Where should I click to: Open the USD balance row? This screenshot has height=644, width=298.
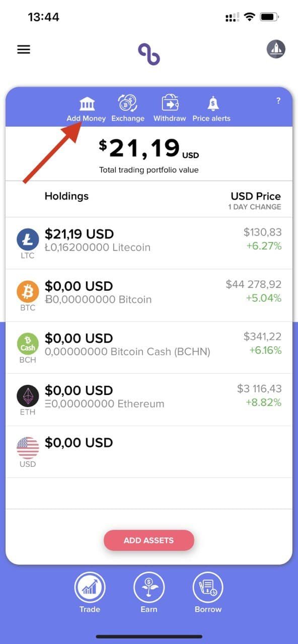click(149, 452)
